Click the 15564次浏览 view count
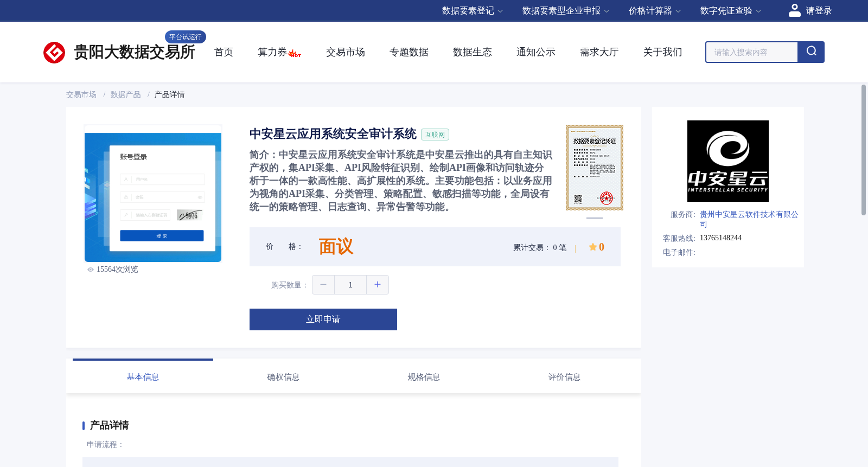Image resolution: width=868 pixels, height=467 pixels. 117,270
